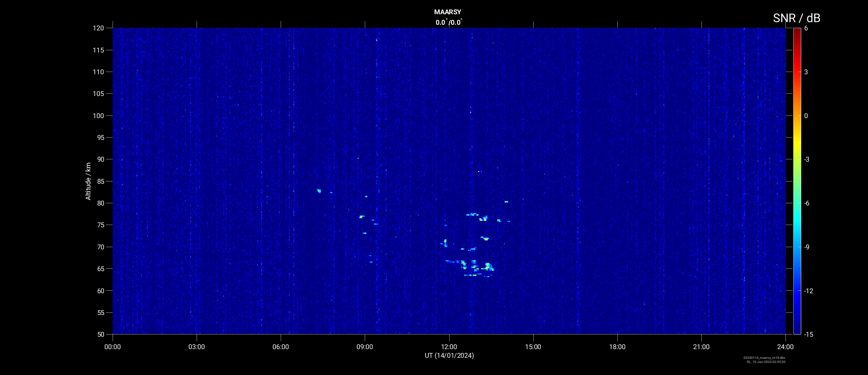Image resolution: width=868 pixels, height=375 pixels.
Task: Click the 105 km altitude tick label
Action: pos(98,94)
